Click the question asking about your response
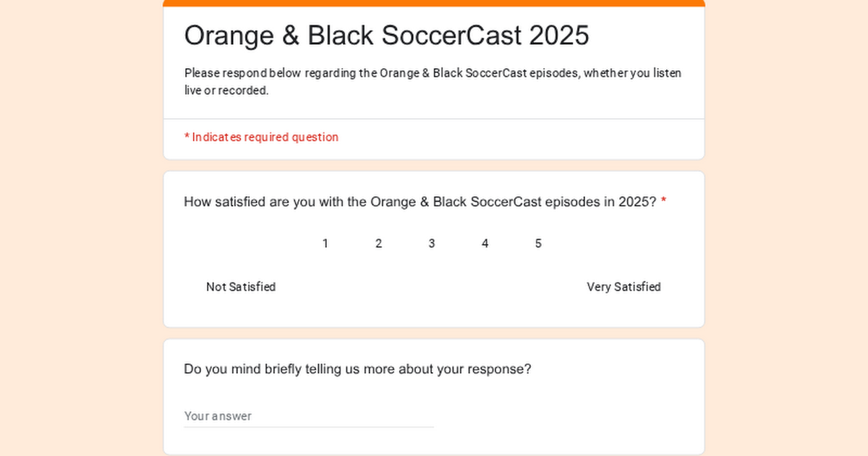The height and width of the screenshot is (456, 868). click(x=357, y=369)
